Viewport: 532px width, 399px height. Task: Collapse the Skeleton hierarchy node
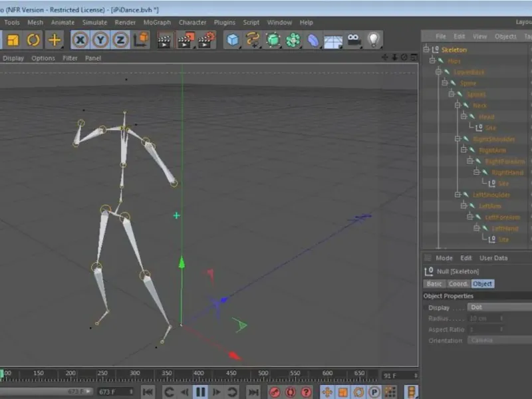[427, 50]
